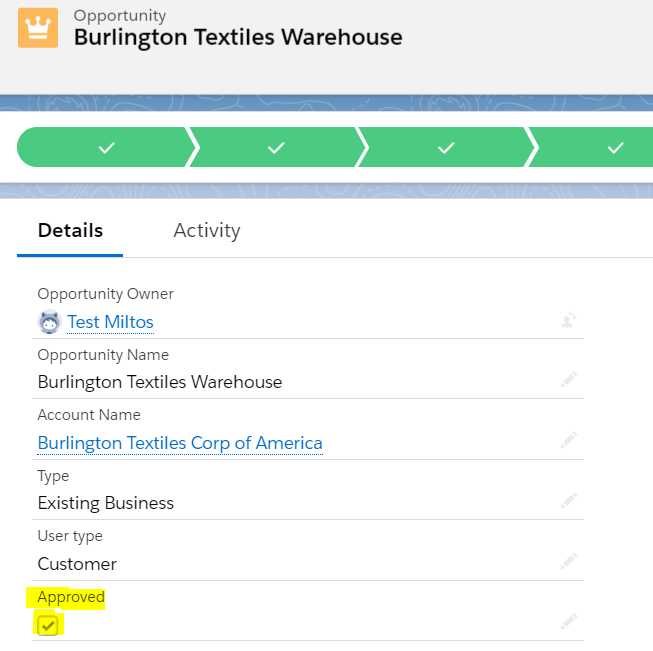Click the Approved field edit pencil

568,622
